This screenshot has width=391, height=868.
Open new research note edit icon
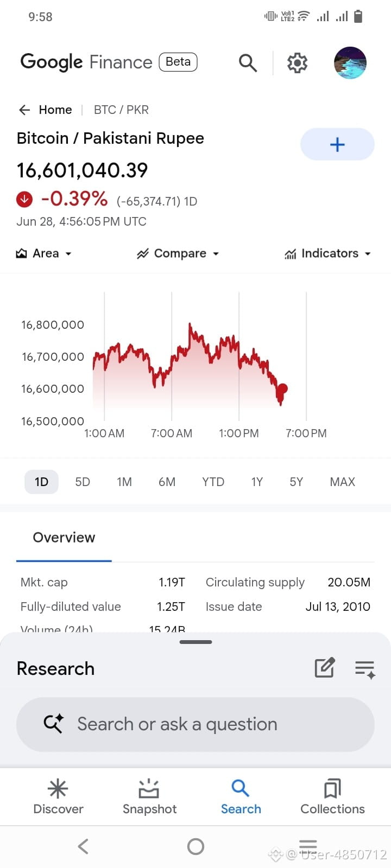point(325,668)
